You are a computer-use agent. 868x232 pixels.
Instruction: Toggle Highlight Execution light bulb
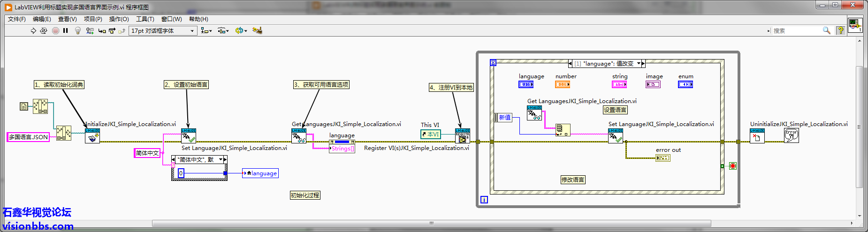click(78, 30)
